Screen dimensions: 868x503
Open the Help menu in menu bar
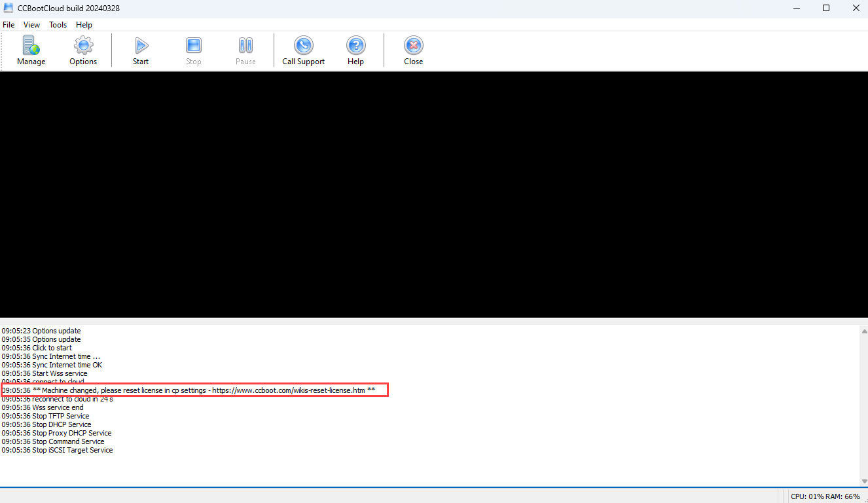(84, 25)
